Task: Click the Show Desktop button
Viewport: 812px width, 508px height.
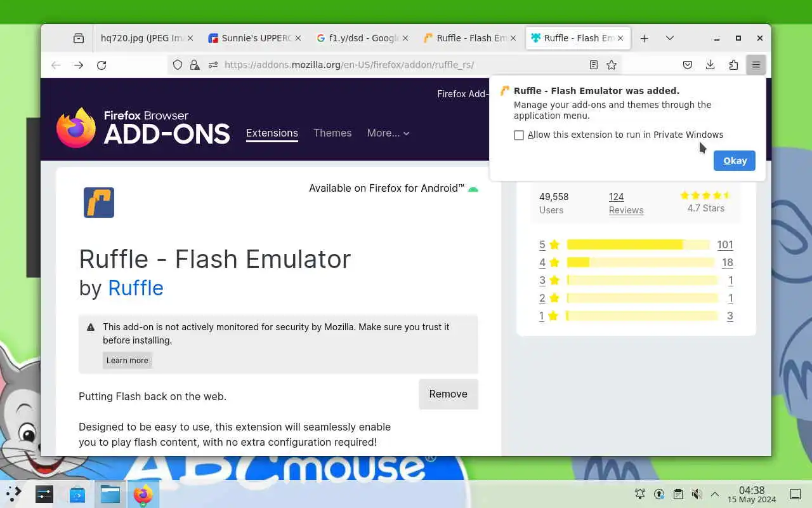Action: pos(796,493)
